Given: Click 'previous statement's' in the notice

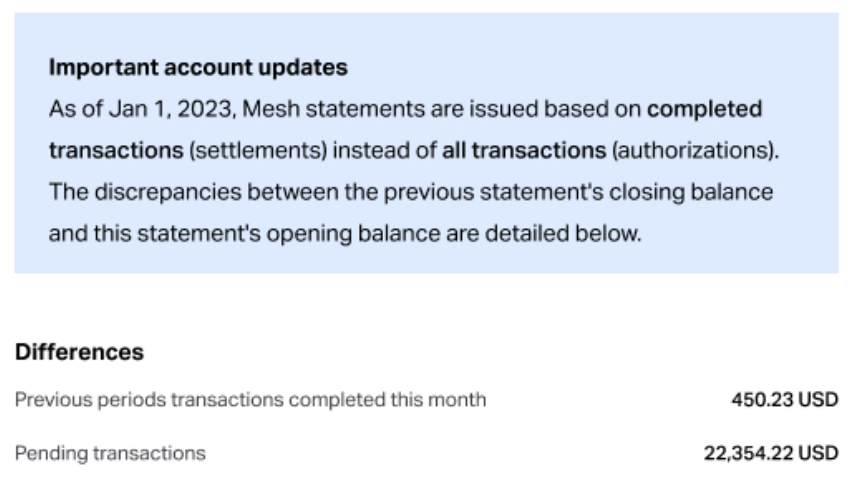Looking at the screenshot, I should pos(493,193).
